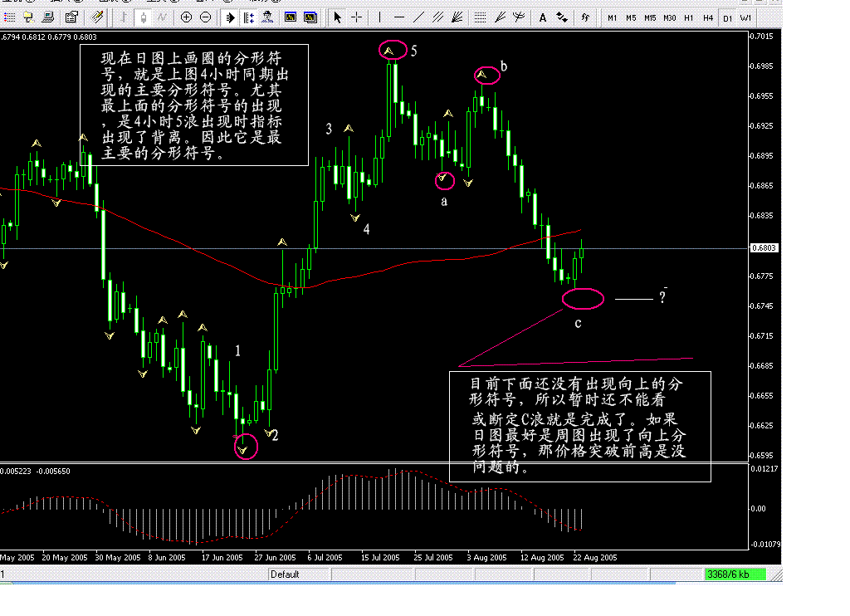Open the Market Watch list icon
This screenshot has width=850, height=616.
(9, 17)
